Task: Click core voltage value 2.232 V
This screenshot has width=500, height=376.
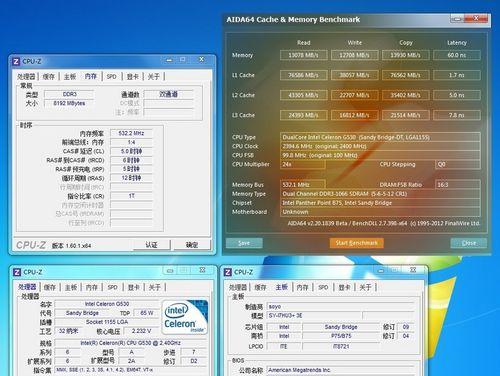Action: [141, 331]
